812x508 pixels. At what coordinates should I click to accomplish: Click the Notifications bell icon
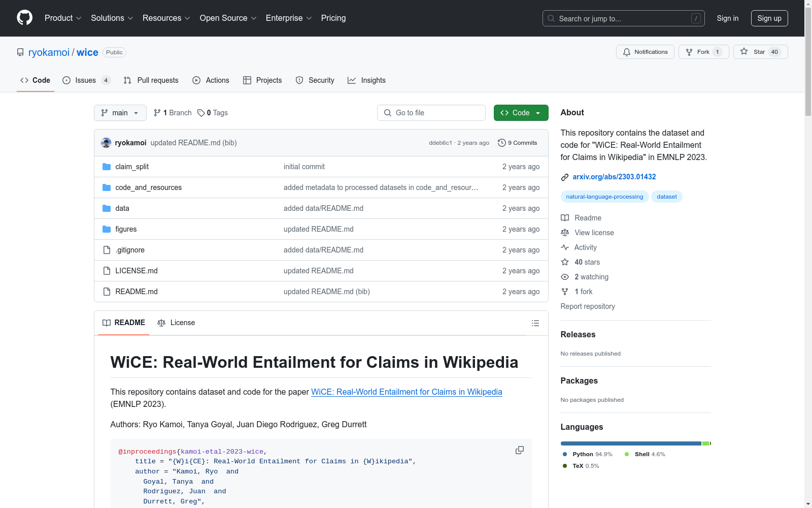(x=627, y=52)
